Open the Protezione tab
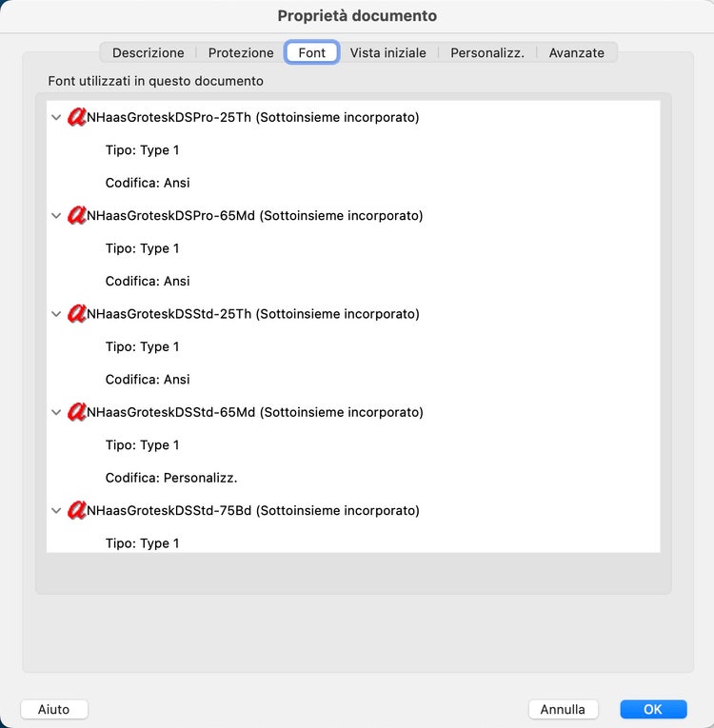 tap(241, 53)
